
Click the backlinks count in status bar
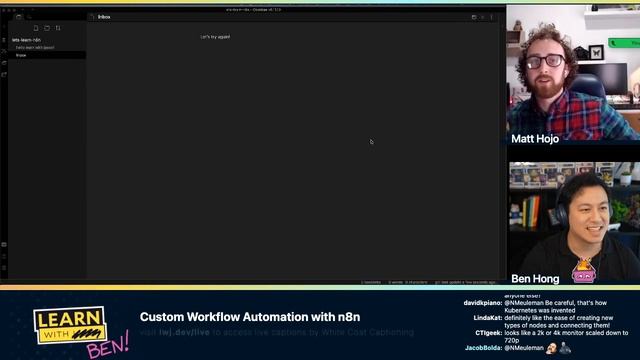371,282
